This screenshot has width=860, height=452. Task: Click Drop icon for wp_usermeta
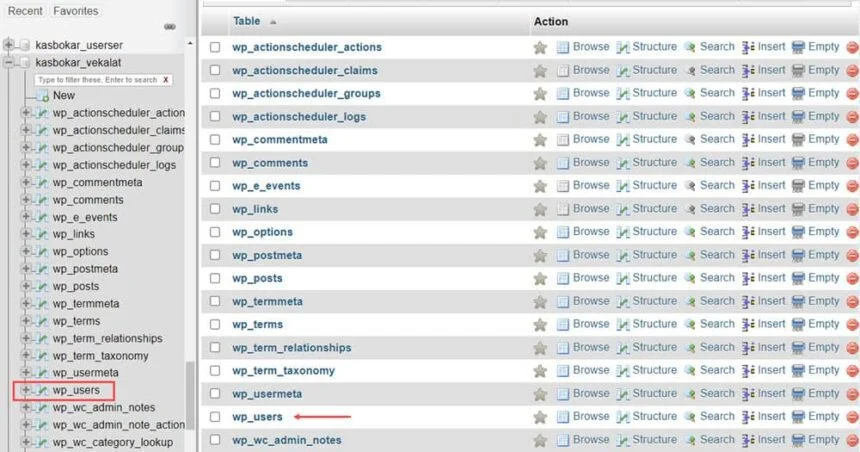click(853, 394)
